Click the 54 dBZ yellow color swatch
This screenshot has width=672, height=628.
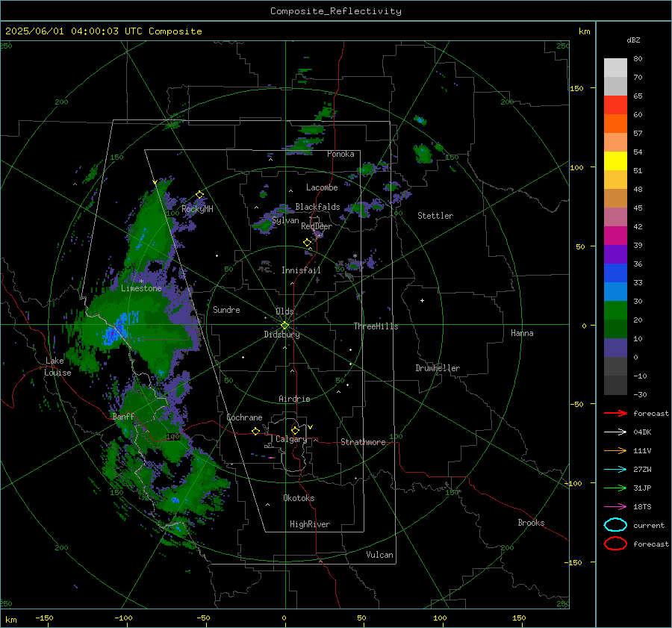[615, 161]
